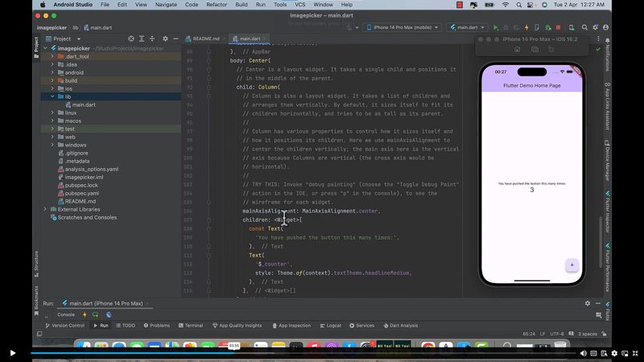The height and width of the screenshot is (362, 644).
Task: Toggle Flutter Inspector side panel
Action: (x=607, y=212)
